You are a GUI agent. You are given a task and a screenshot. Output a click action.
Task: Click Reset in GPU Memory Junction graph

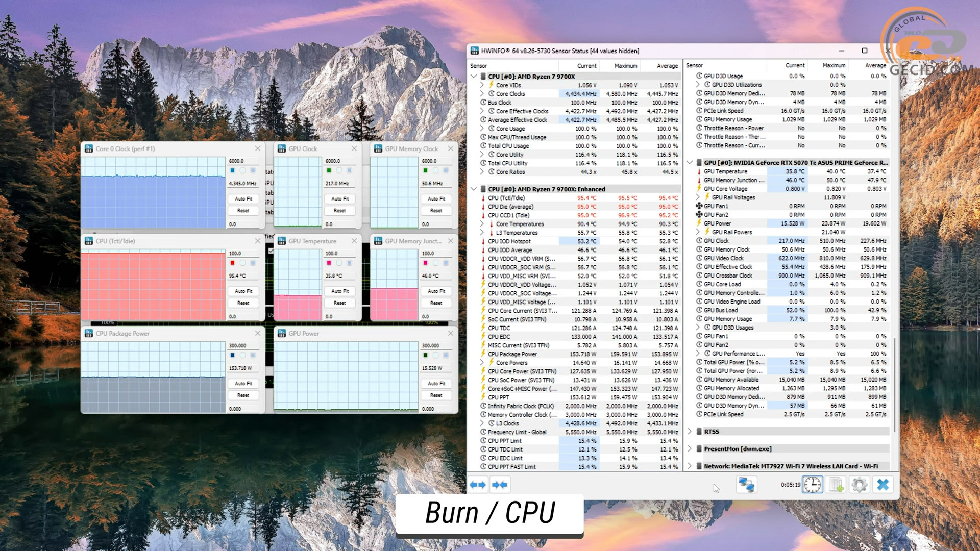(x=436, y=303)
